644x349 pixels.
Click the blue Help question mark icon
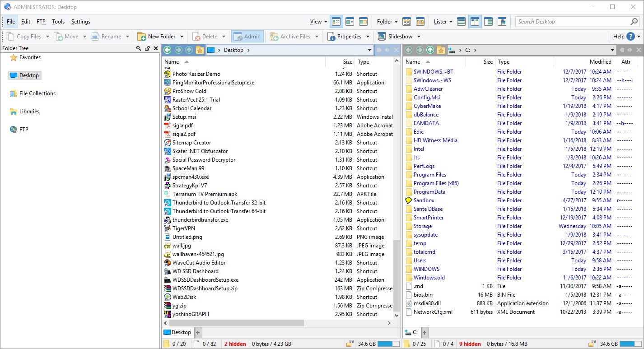tap(630, 37)
